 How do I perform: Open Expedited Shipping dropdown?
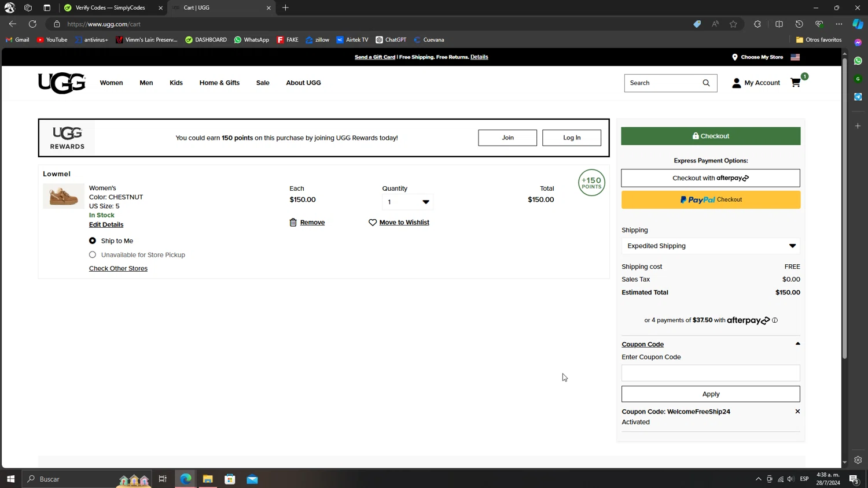tap(711, 246)
